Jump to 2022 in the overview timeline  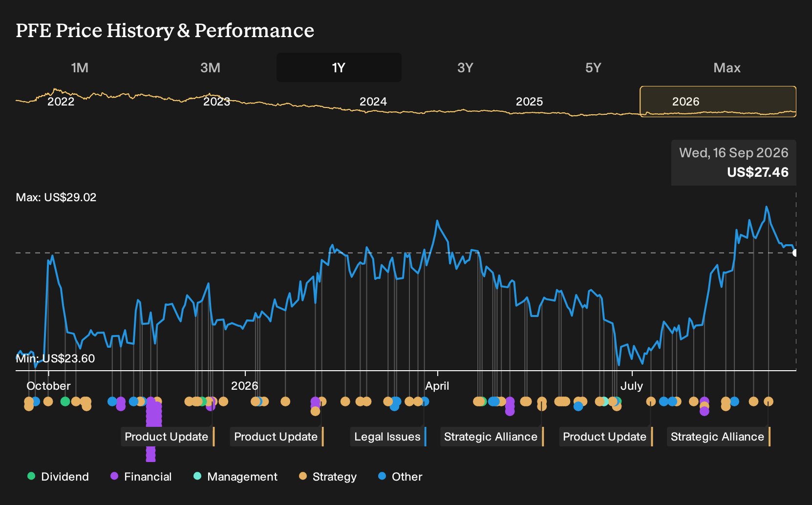(61, 102)
